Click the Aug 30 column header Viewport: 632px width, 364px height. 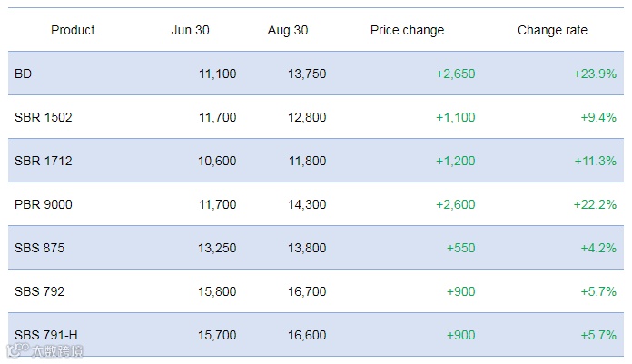[288, 30]
